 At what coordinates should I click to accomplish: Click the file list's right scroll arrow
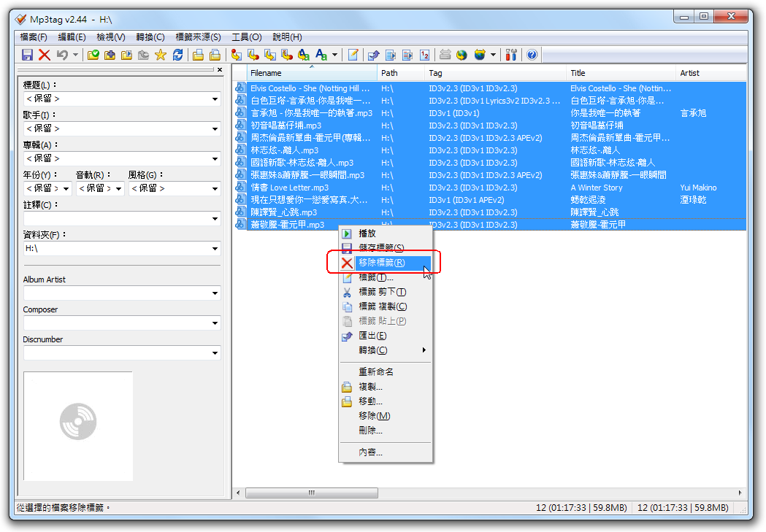point(740,493)
